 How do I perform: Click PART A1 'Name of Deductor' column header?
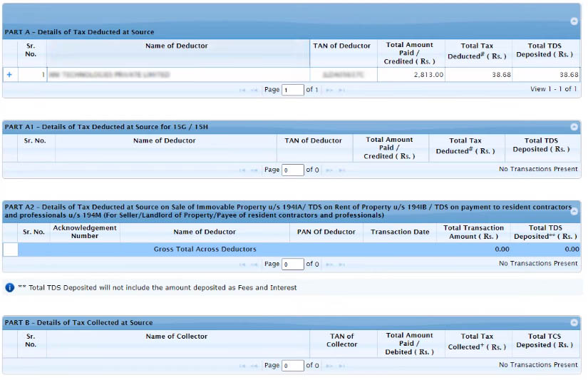tap(166, 148)
